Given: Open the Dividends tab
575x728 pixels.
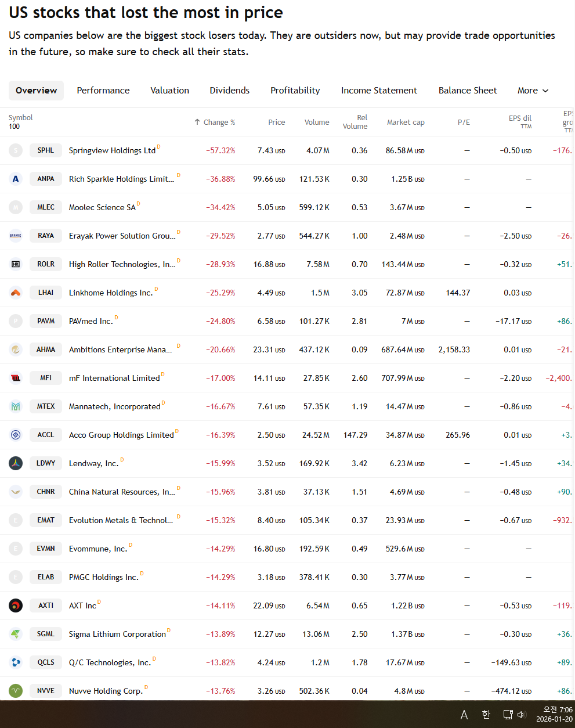Looking at the screenshot, I should tap(230, 91).
